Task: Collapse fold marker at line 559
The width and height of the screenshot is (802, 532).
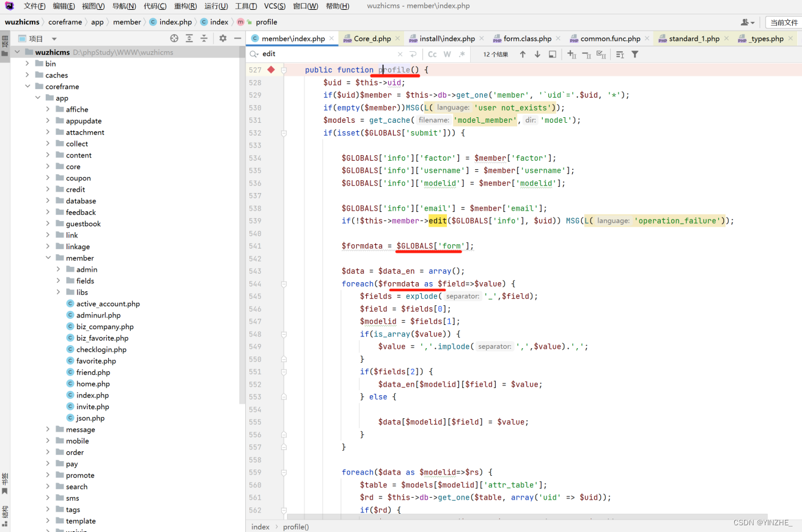Action: coord(284,472)
